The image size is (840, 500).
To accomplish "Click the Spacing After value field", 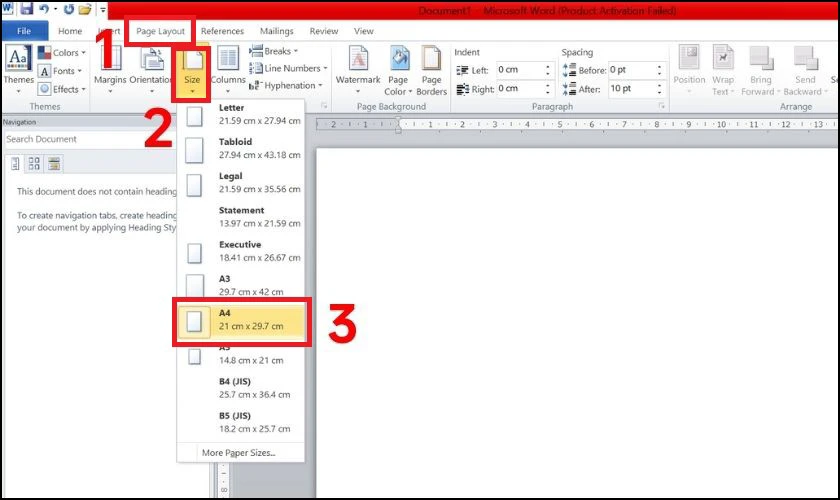I will coord(632,88).
